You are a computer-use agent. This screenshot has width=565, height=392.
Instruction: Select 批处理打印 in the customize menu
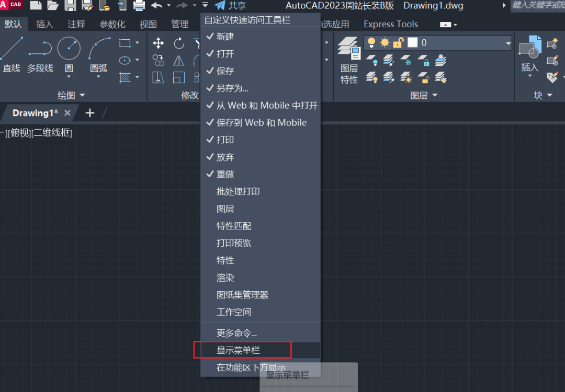pos(261,191)
